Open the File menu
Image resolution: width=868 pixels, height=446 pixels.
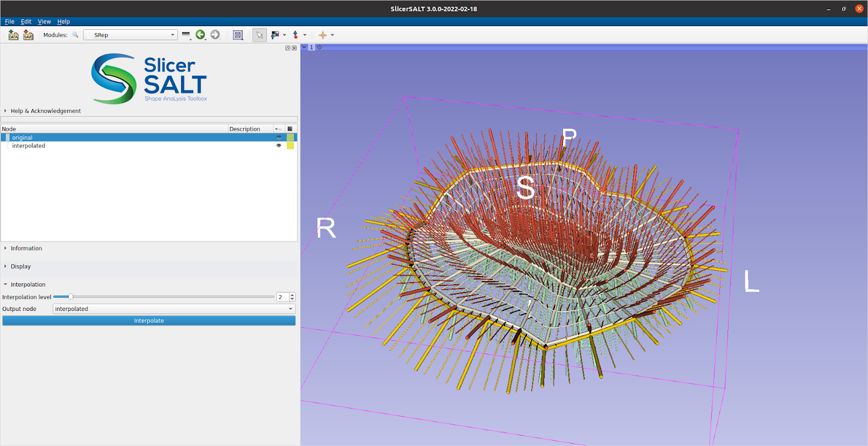click(x=9, y=22)
